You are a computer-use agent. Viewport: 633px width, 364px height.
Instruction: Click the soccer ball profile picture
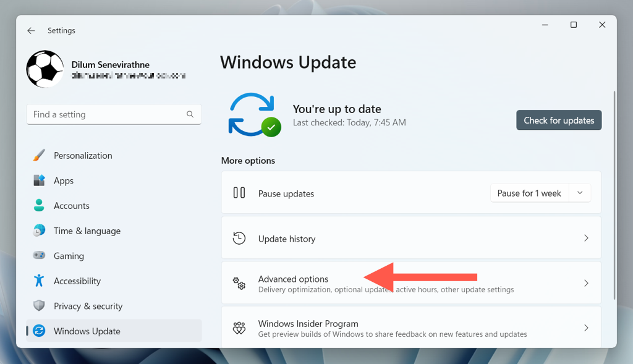[45, 69]
